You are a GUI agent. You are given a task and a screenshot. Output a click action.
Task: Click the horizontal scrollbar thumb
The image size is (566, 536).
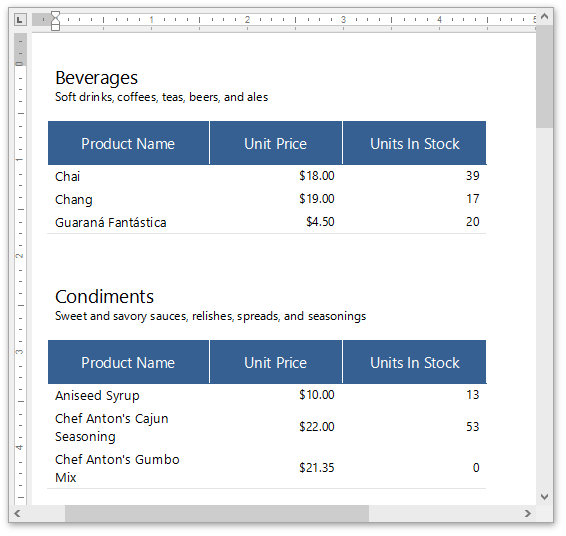point(217,513)
